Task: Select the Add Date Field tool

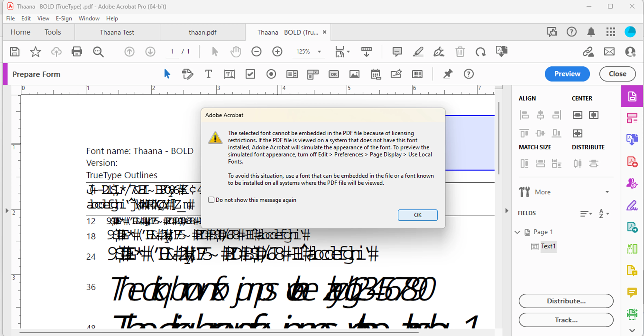Action: click(375, 74)
